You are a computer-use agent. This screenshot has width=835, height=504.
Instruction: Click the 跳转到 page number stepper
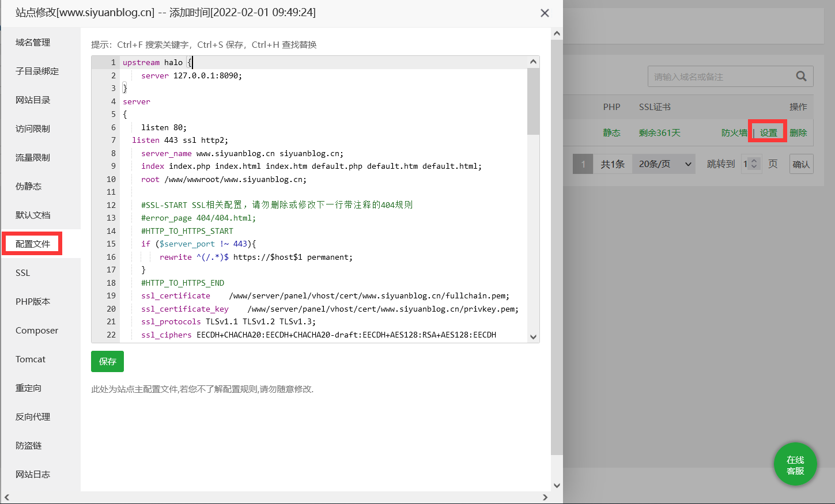click(751, 164)
